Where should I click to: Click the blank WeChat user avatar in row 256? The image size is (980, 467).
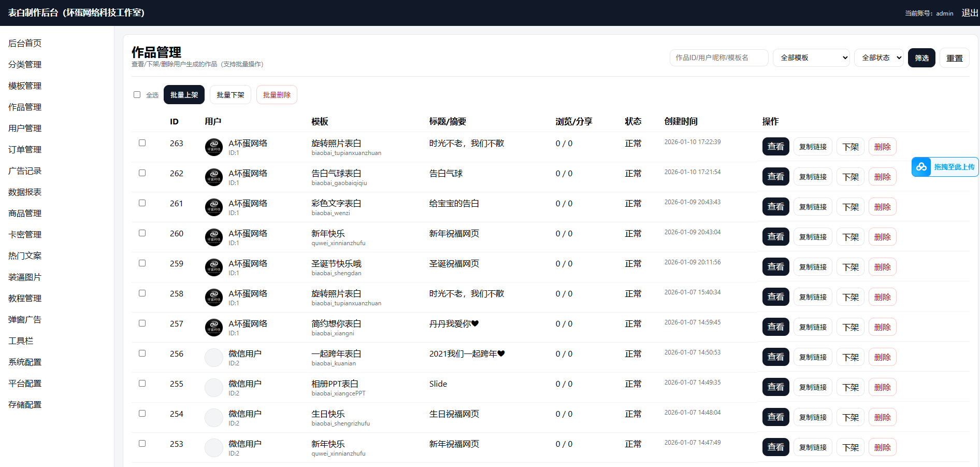click(x=214, y=358)
